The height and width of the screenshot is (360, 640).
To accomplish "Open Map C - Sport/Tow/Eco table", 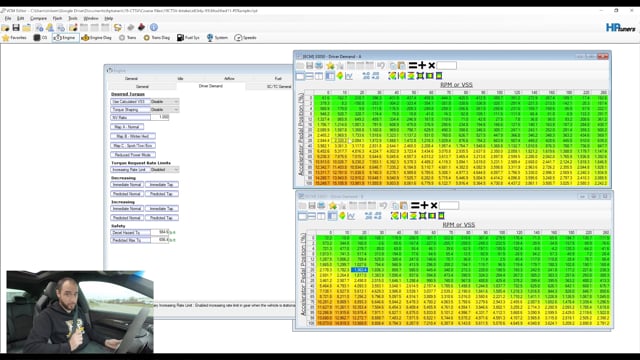I will coord(133,146).
